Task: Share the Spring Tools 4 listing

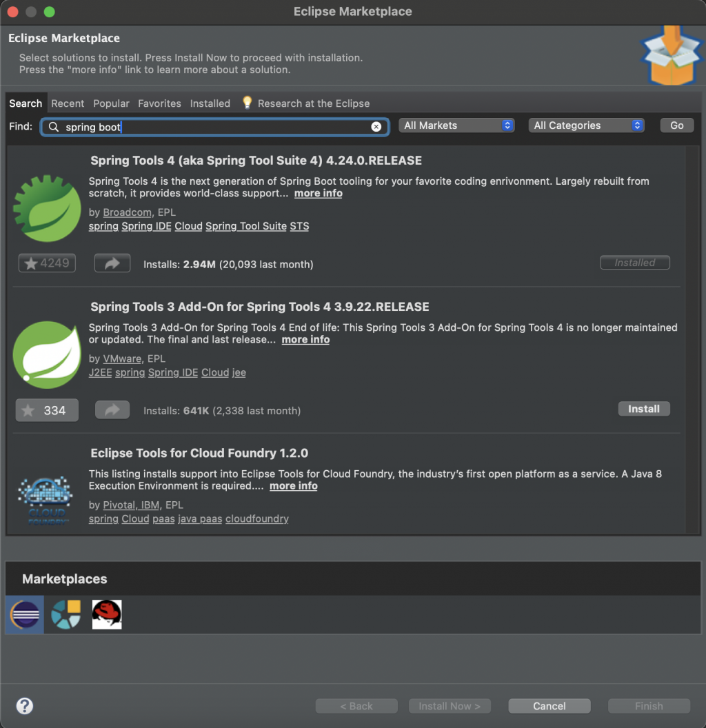Action: [x=112, y=263]
